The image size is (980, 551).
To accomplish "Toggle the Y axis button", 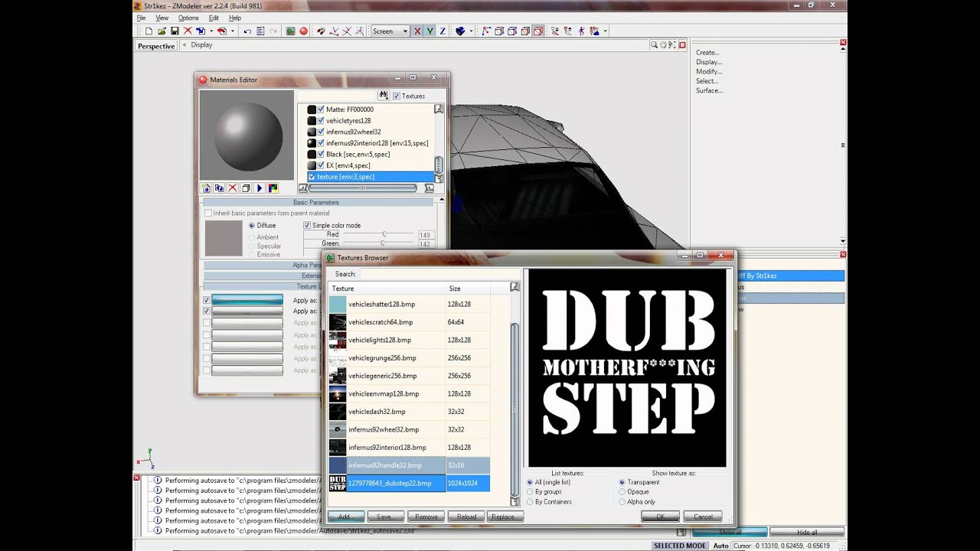I will pos(430,31).
